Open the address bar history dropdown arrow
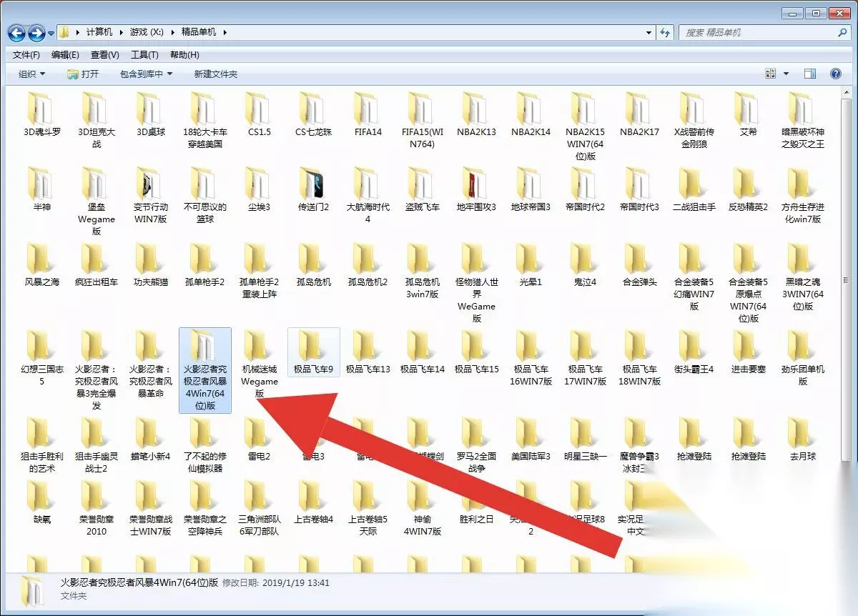Screen dimensions: 858x616 tap(649, 33)
